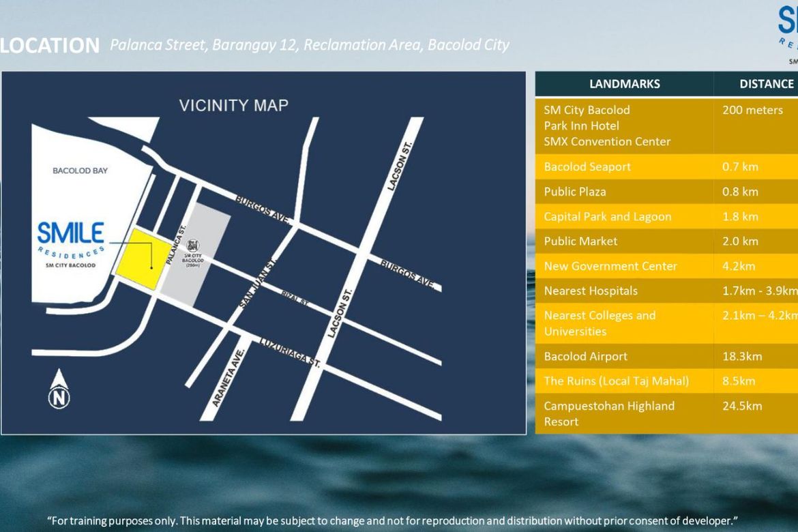Click the Campuestohan Highland Resort entry
Image resolution: width=798 pixels, height=532 pixels.
click(x=666, y=413)
